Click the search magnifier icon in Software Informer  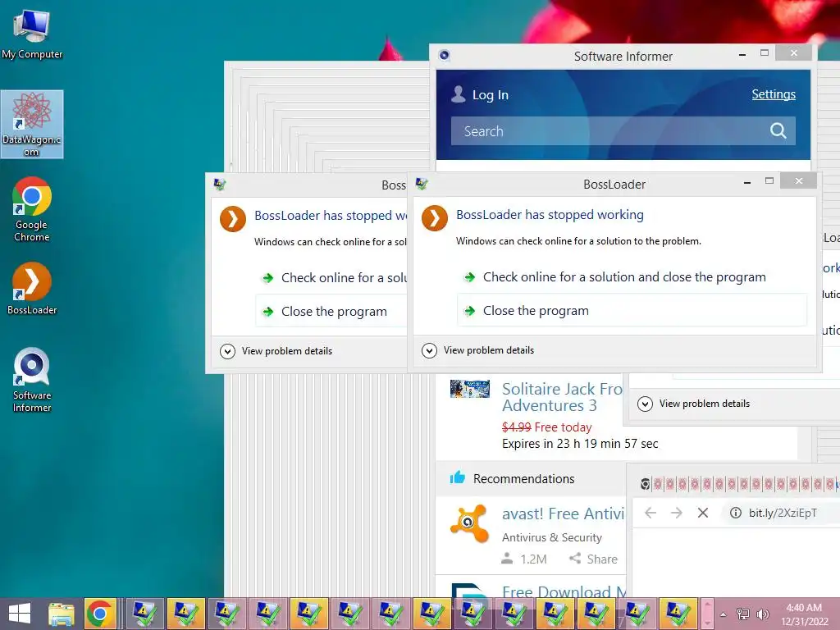coord(778,130)
